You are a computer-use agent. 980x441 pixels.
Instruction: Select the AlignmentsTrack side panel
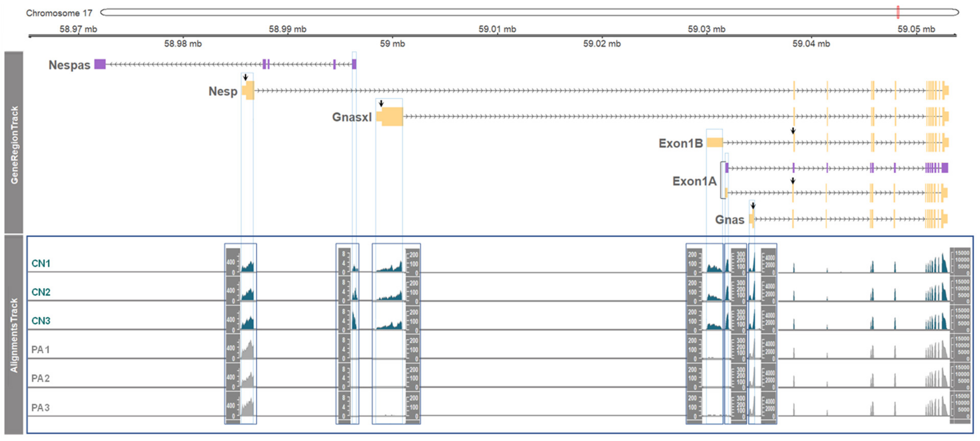pyautogui.click(x=14, y=335)
